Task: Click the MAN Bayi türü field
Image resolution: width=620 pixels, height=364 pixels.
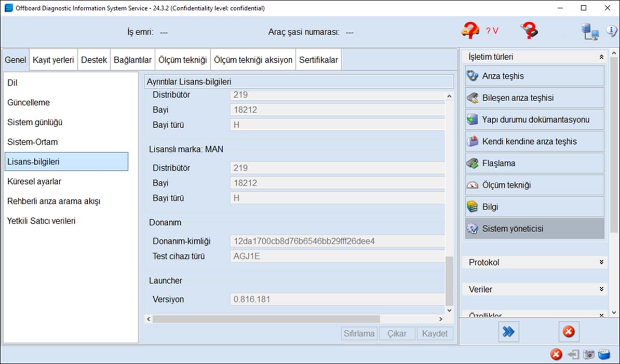Action: [338, 198]
